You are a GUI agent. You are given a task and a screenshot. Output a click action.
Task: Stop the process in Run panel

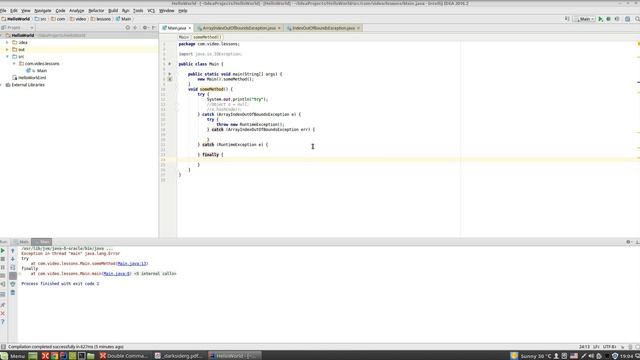3,259
